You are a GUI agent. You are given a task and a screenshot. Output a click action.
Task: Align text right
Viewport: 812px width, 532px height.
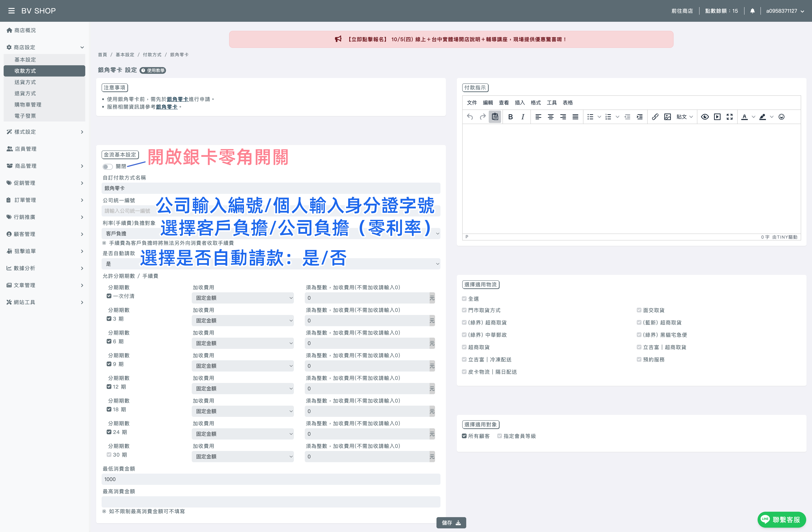pyautogui.click(x=563, y=117)
